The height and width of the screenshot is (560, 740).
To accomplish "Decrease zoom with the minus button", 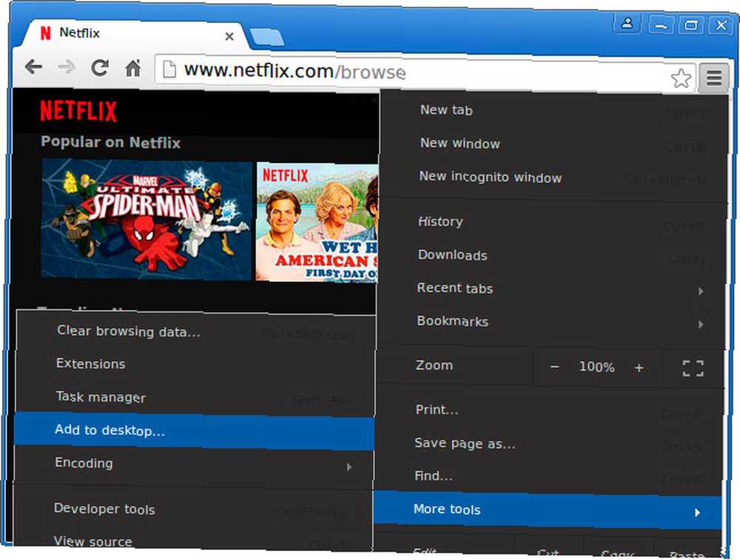I will point(554,367).
